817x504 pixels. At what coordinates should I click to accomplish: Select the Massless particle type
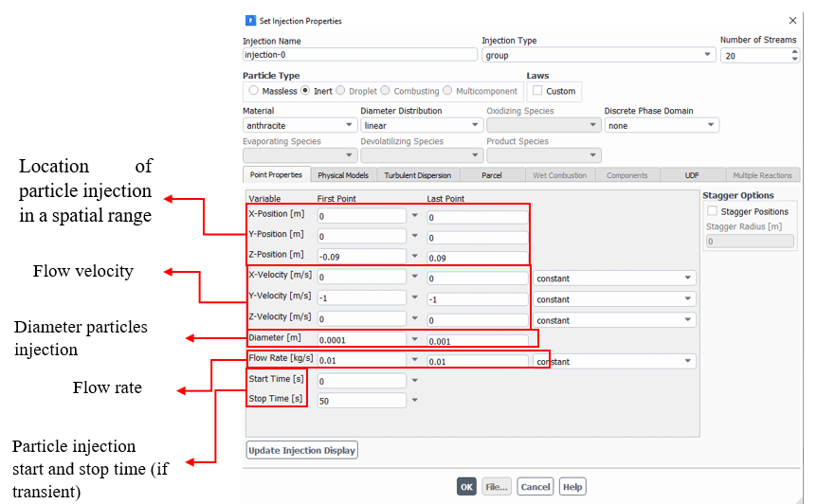click(x=253, y=91)
